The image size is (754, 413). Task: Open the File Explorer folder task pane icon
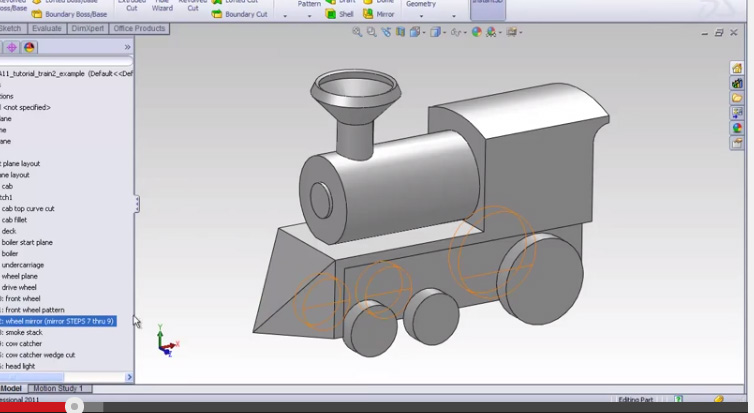click(x=737, y=98)
